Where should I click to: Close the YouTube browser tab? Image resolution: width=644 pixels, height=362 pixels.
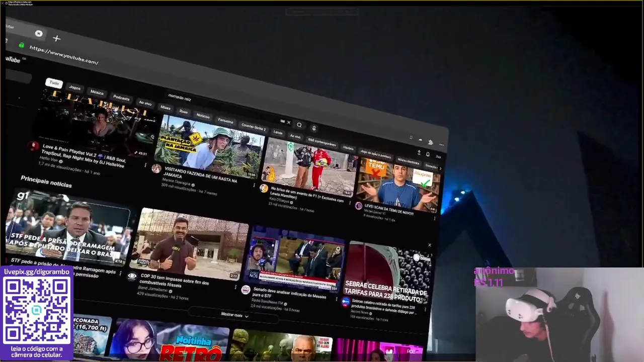39,34
